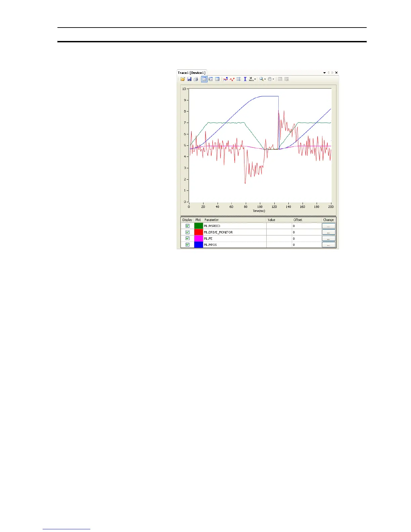
Task: Click the Offset cell of ML.DRIVE_MONITOR
Action: [x=307, y=232]
